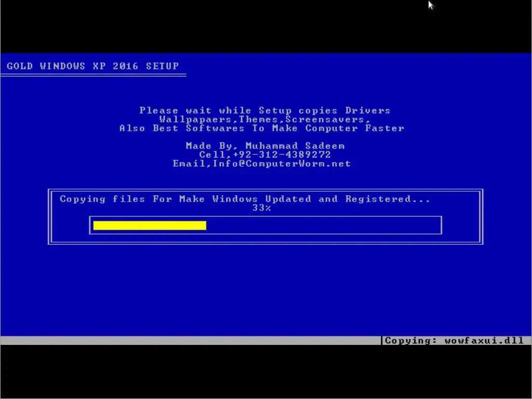The image size is (532, 399).
Task: Click 'Also Best Softwares To Make Computer Faster'
Action: [x=262, y=128]
